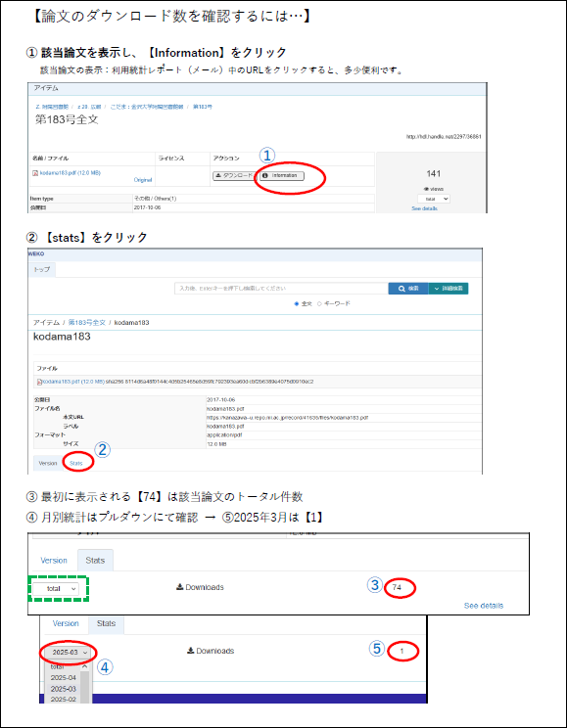567x728 pixels.
Task: Click the application/pdf format value
Action: (224, 435)
